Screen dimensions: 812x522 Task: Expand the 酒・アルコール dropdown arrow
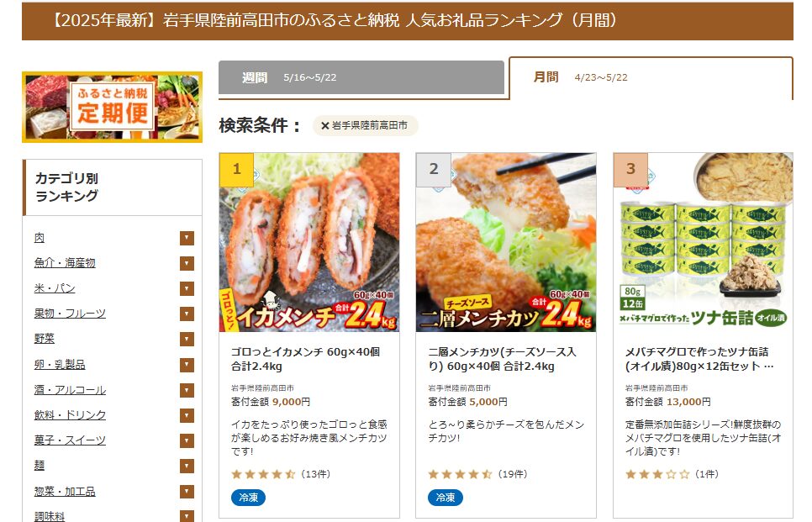(187, 390)
